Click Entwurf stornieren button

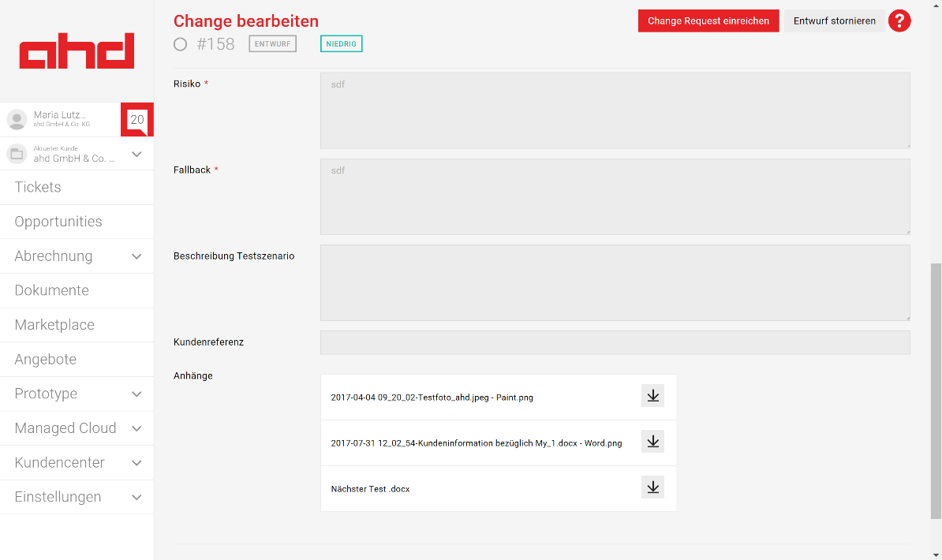click(834, 21)
